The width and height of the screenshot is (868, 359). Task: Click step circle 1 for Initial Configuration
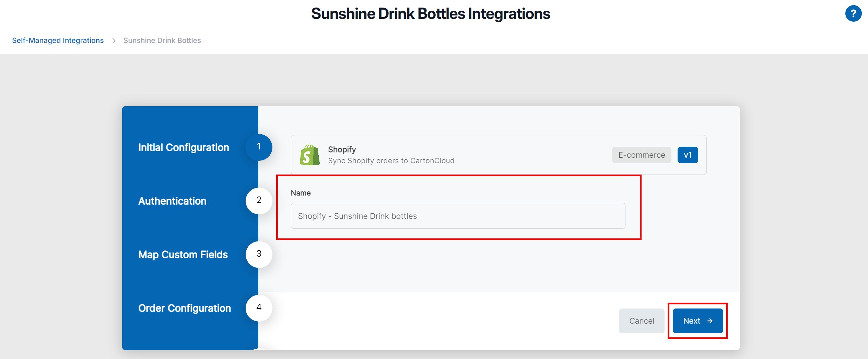pyautogui.click(x=259, y=147)
